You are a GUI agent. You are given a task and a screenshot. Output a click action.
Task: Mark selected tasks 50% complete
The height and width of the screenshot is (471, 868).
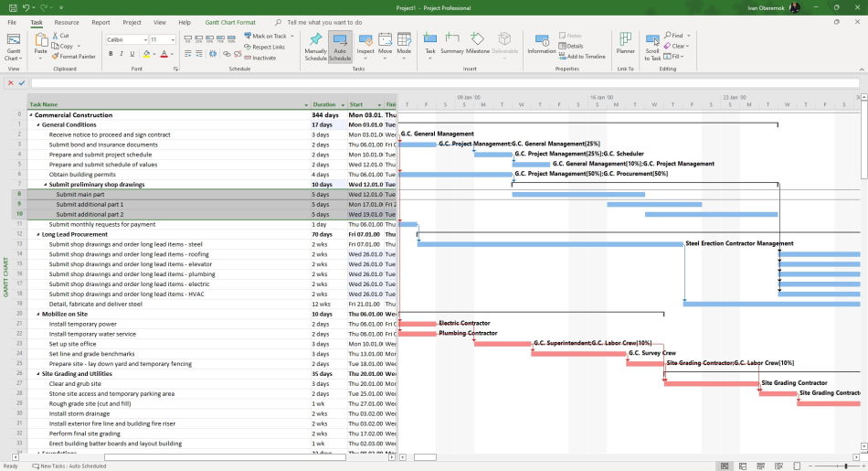(x=210, y=39)
